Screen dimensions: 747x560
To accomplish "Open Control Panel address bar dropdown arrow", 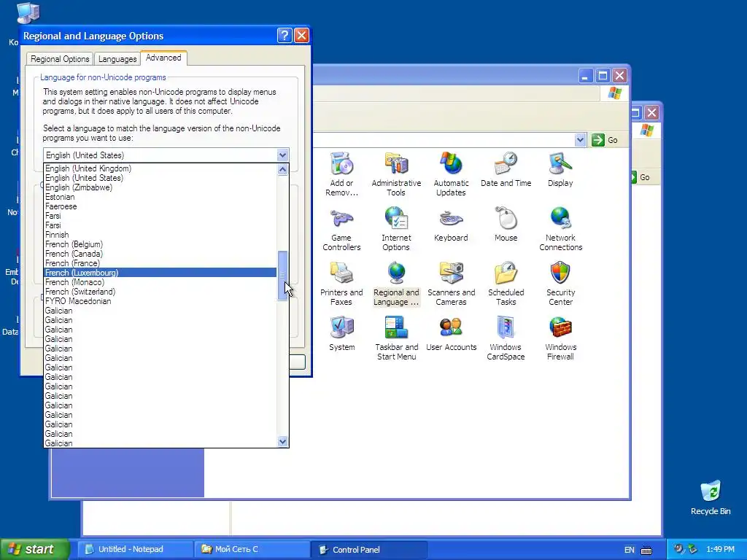I will (x=580, y=140).
